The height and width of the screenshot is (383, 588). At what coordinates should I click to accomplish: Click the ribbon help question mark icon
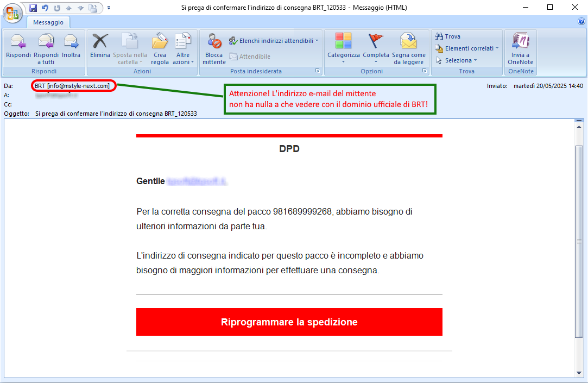[x=581, y=22]
